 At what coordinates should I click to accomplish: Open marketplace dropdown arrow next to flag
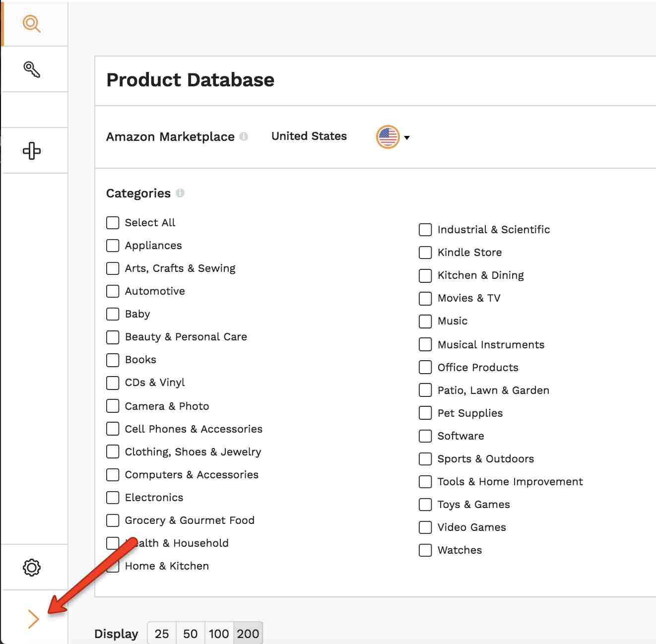click(x=407, y=138)
